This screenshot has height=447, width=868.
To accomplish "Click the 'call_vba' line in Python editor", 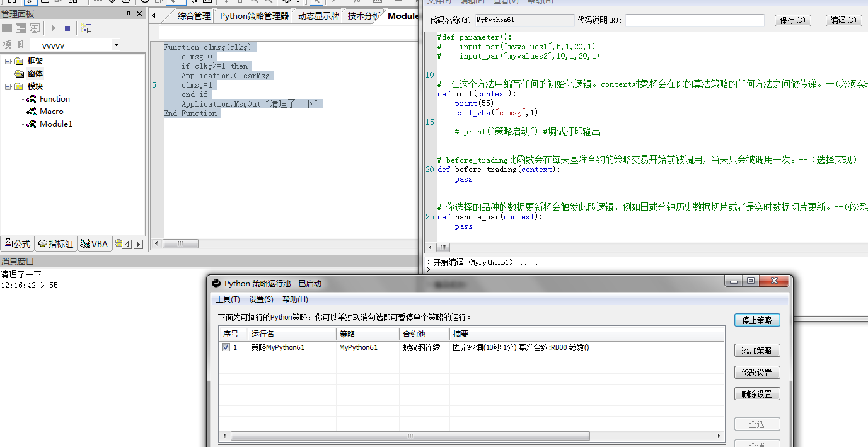I will click(x=497, y=113).
